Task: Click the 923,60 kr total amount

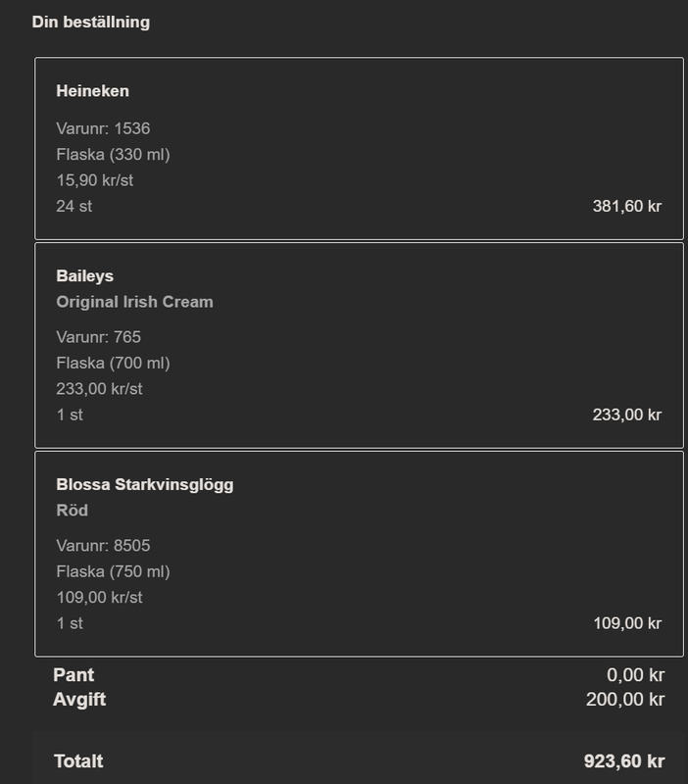Action: (624, 761)
